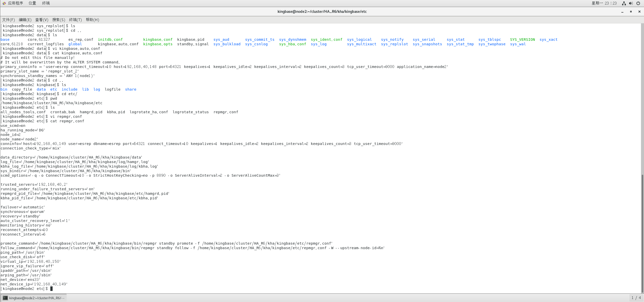The height and width of the screenshot is (302, 644).
Task: Open the 搜索(S) menu
Action: 59,20
